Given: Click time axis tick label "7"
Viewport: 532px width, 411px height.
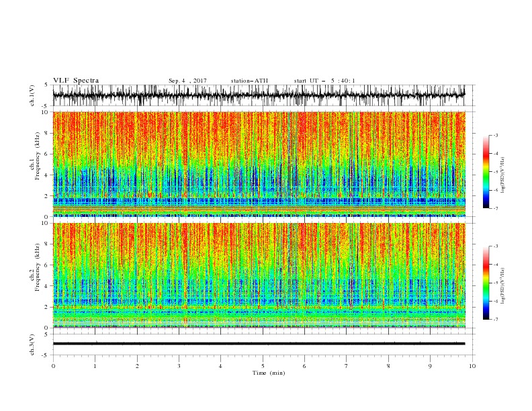Looking at the screenshot, I should coord(347,366).
